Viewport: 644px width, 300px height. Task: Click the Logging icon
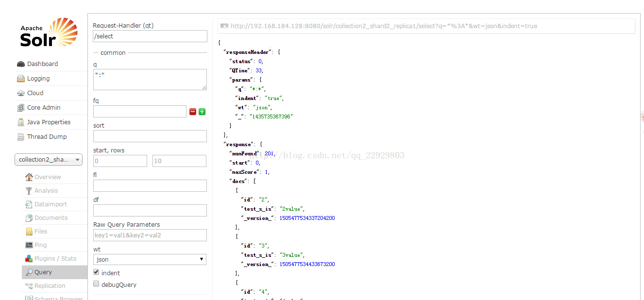click(20, 79)
